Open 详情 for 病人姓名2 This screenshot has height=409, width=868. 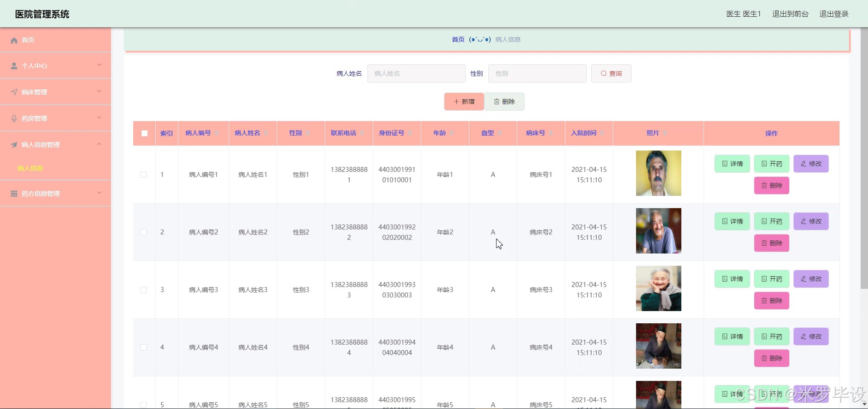(x=732, y=221)
